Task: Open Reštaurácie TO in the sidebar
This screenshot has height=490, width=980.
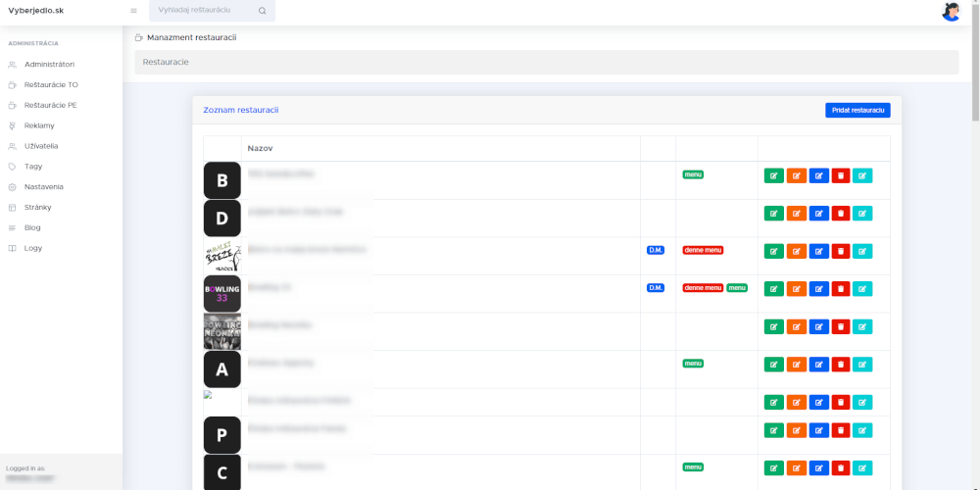Action: 51,84
